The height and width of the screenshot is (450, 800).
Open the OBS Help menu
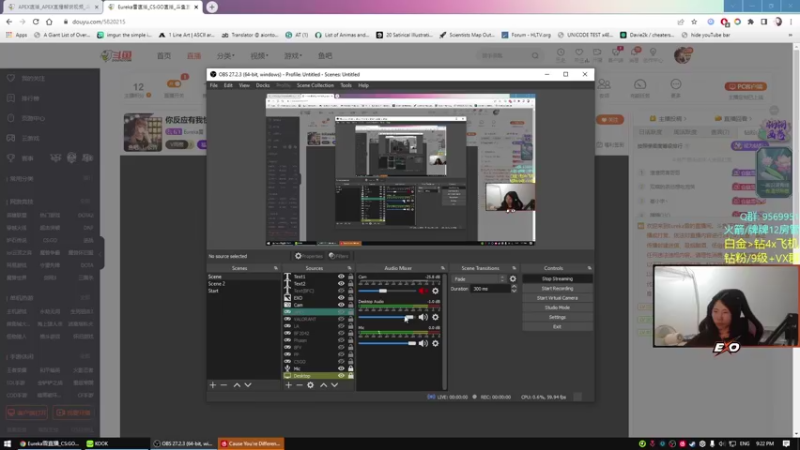coord(363,85)
